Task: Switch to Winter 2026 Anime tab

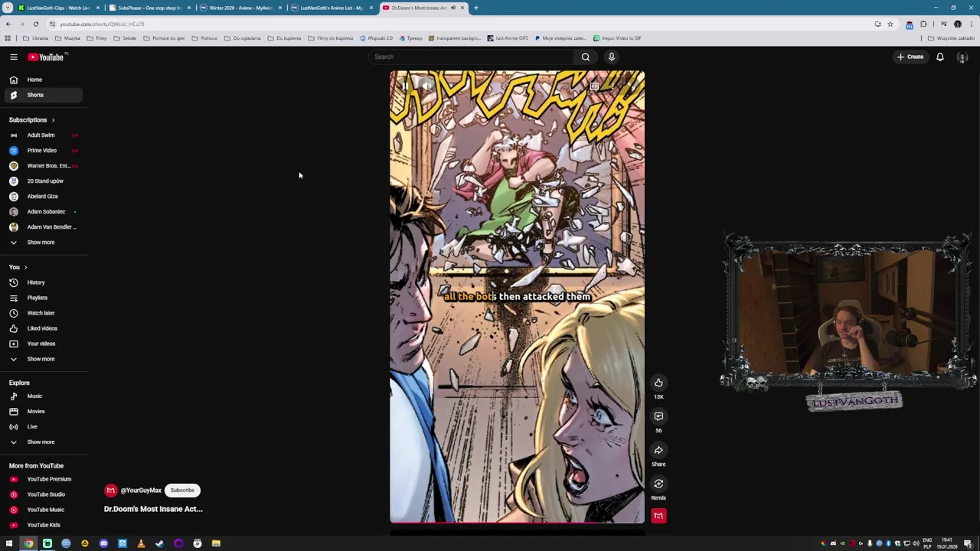Action: 240,8
